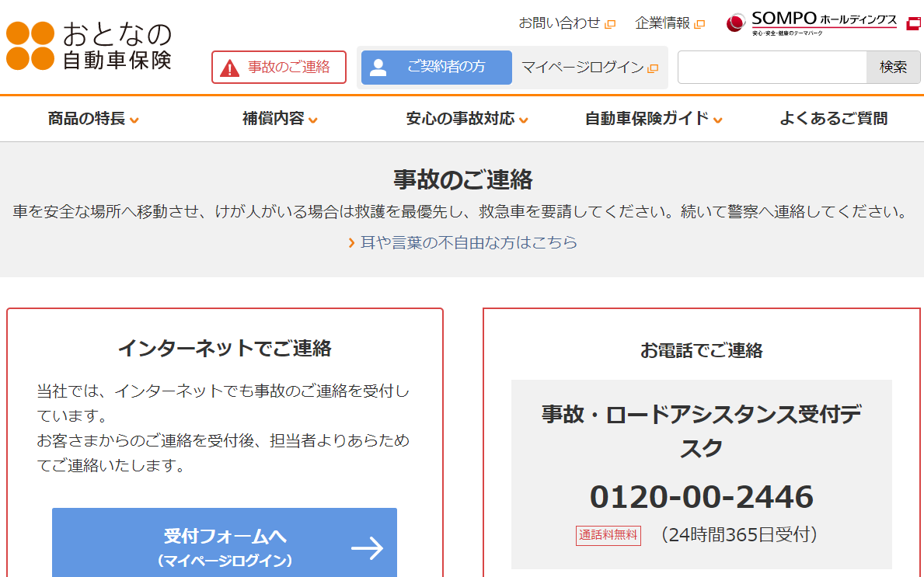The width and height of the screenshot is (924, 577).
Task: Click the external-link icon after マイページログイン
Action: pyautogui.click(x=653, y=68)
